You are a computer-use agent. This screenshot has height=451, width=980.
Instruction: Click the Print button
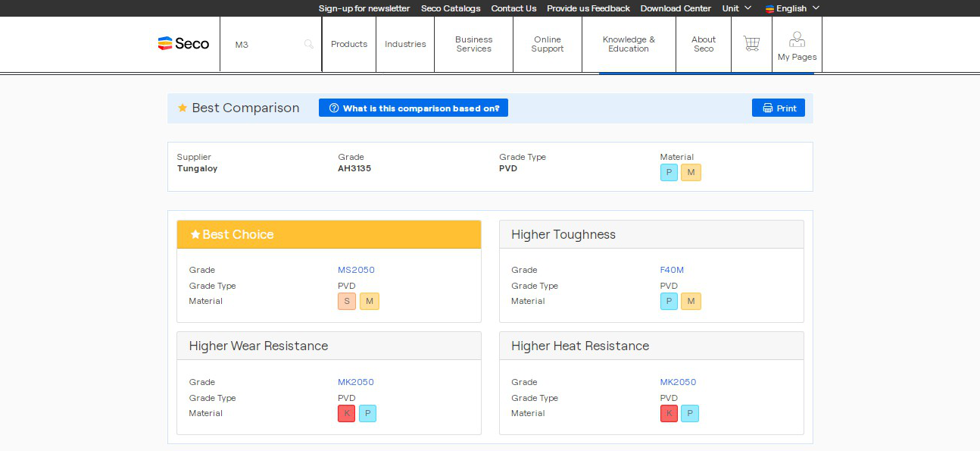pyautogui.click(x=779, y=108)
